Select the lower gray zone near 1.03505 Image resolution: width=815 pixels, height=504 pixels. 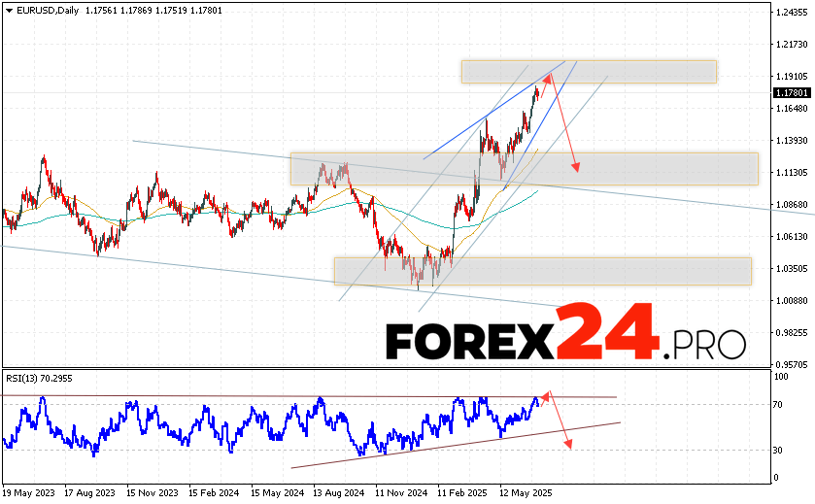[542, 271]
